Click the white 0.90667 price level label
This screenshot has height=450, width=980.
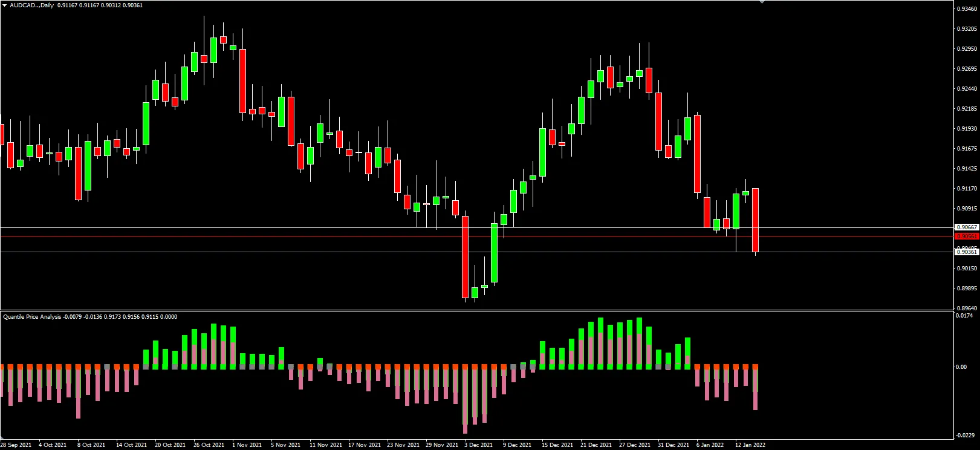(x=967, y=227)
